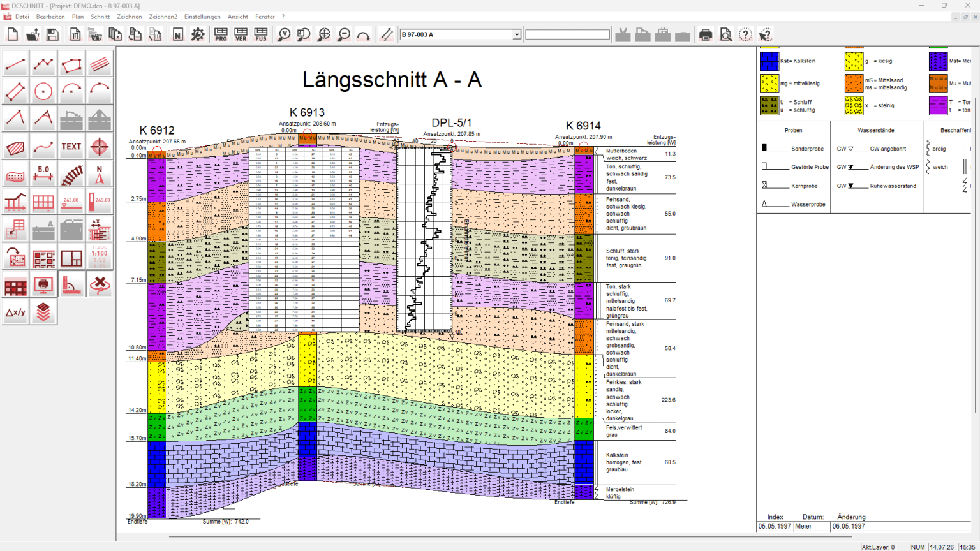The height and width of the screenshot is (551, 980).
Task: Open the Bearbeiten menu
Action: click(50, 17)
